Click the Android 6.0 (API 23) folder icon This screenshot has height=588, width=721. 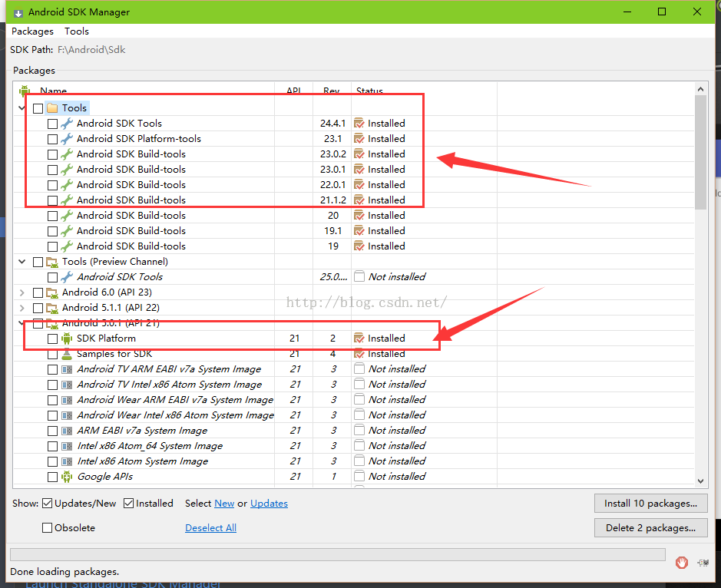pyautogui.click(x=52, y=293)
